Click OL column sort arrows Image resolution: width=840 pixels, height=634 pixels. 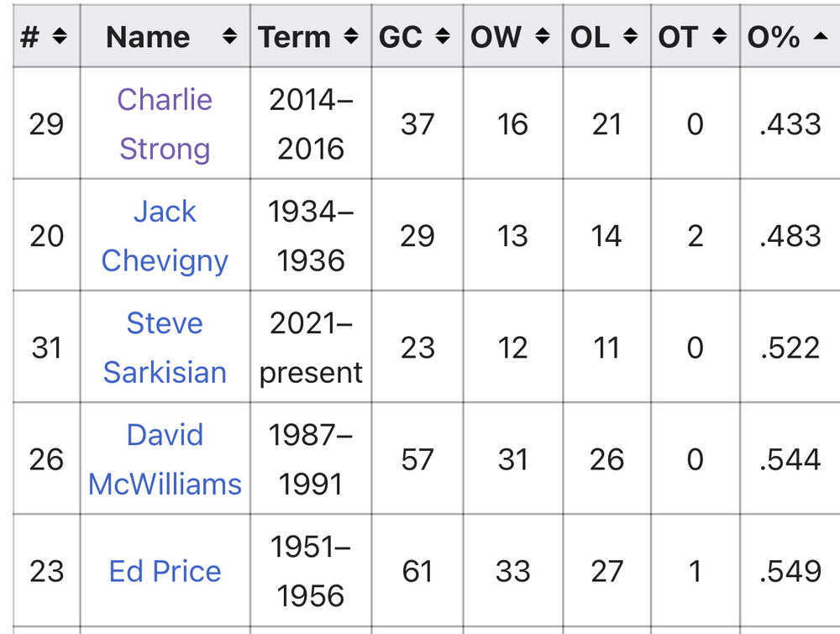coord(631,37)
